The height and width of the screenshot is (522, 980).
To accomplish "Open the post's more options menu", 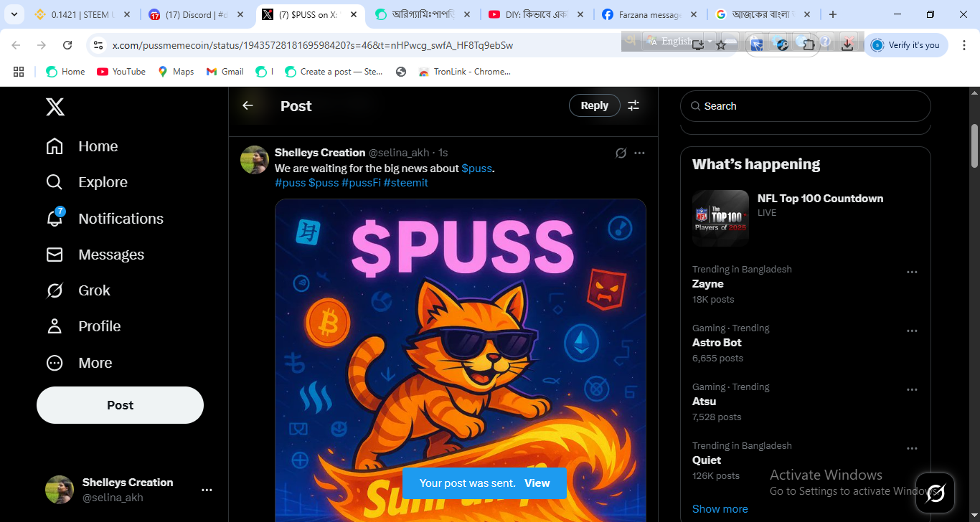I will click(x=639, y=153).
